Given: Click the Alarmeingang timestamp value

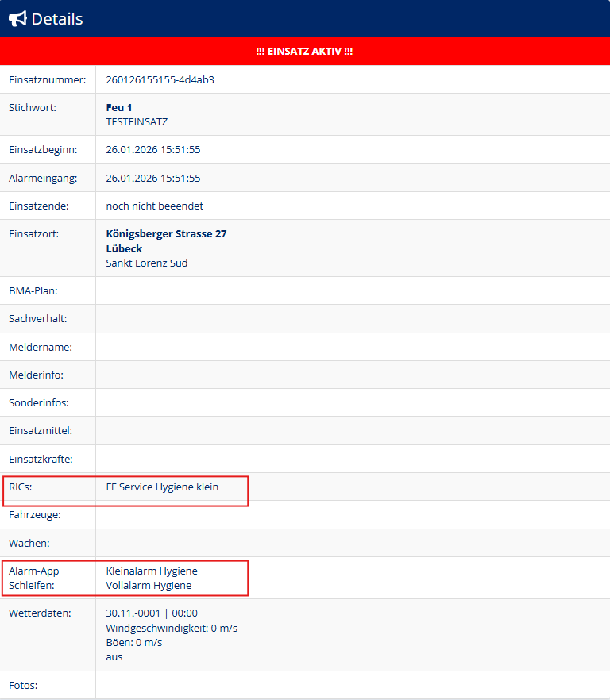Looking at the screenshot, I should (152, 178).
